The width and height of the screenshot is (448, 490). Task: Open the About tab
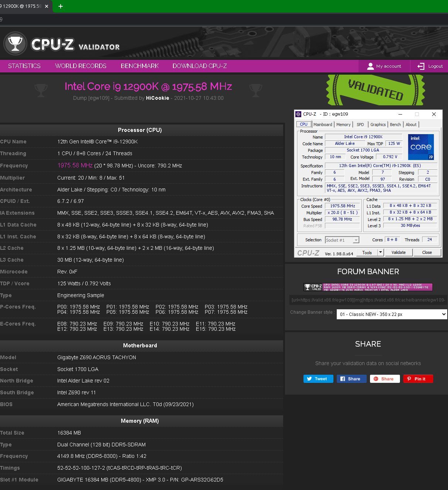(x=411, y=125)
